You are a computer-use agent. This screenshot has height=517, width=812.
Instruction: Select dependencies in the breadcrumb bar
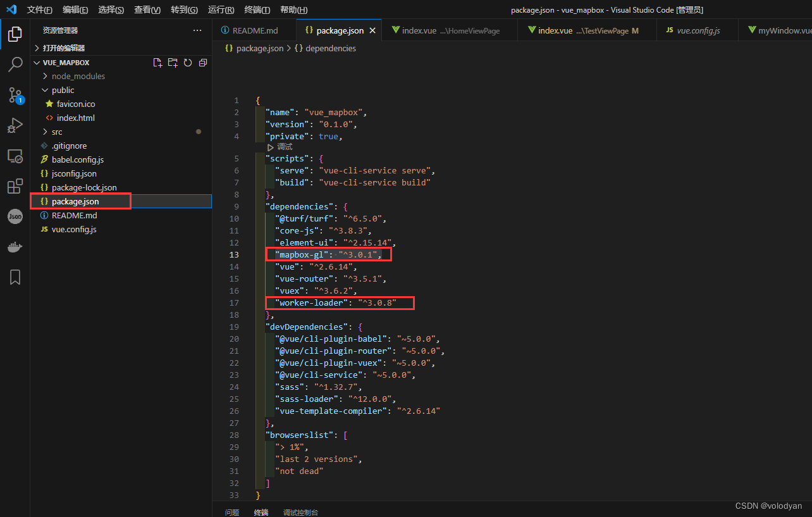[x=331, y=48]
